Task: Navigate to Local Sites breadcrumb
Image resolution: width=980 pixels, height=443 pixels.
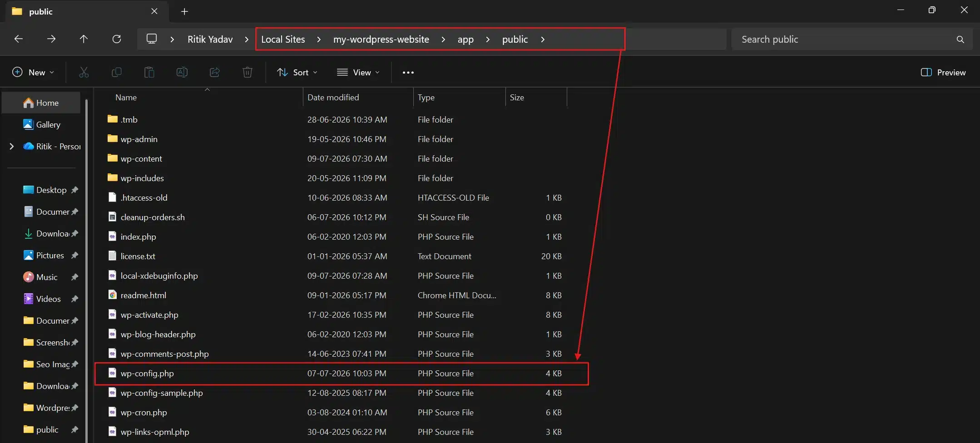Action: [283, 39]
